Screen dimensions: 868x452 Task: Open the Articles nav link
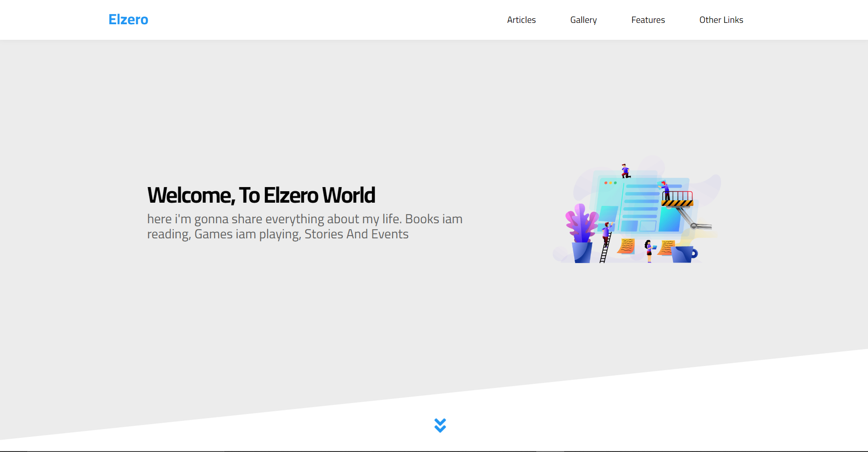tap(521, 20)
